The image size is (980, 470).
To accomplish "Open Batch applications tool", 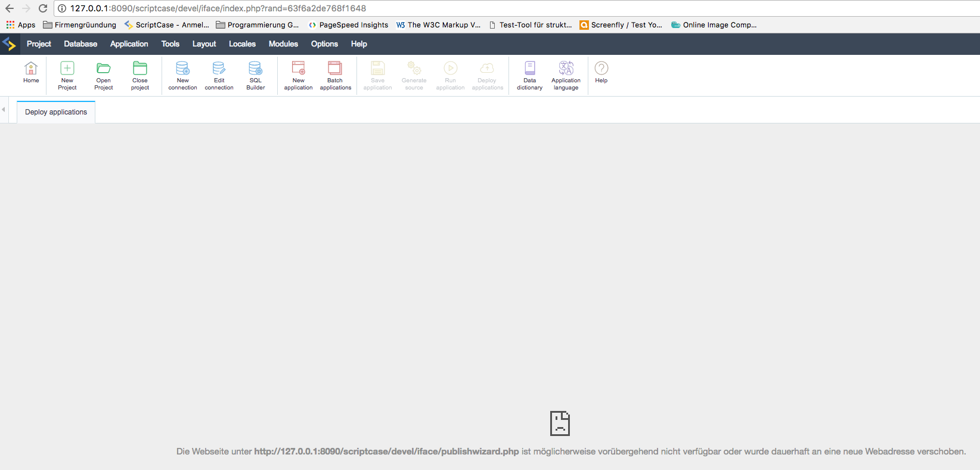I will [x=335, y=76].
